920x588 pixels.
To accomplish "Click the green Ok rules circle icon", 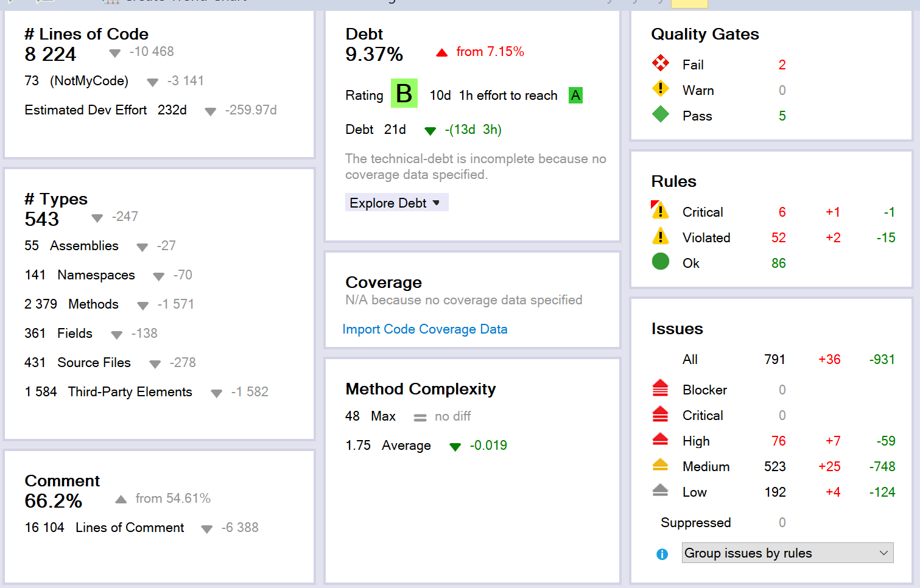I will coord(661,262).
